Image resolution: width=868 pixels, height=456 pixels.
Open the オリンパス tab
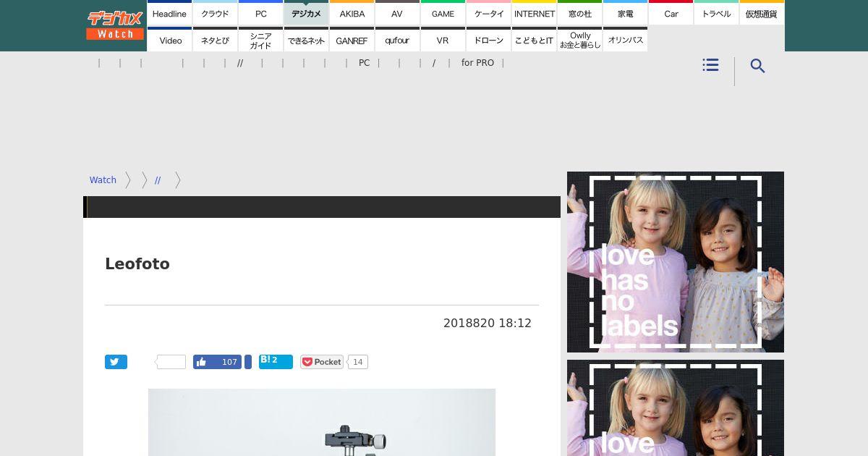click(625, 40)
